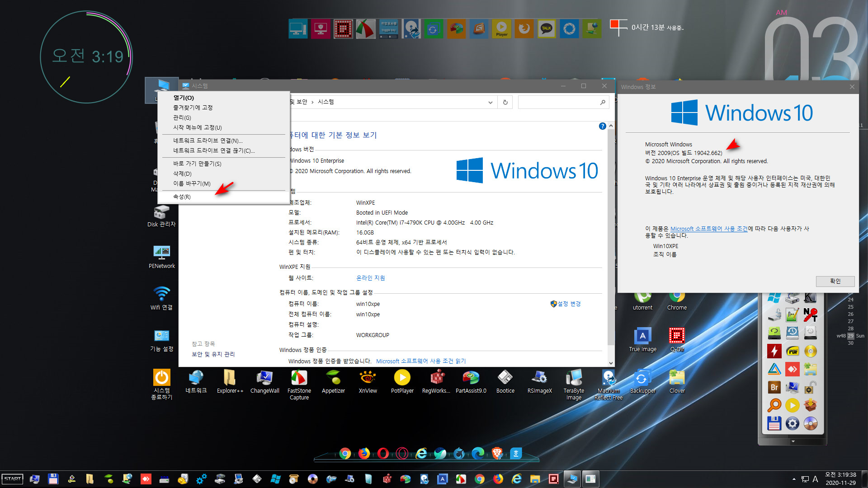Open the XnView icon
The height and width of the screenshot is (488, 868).
click(x=368, y=381)
